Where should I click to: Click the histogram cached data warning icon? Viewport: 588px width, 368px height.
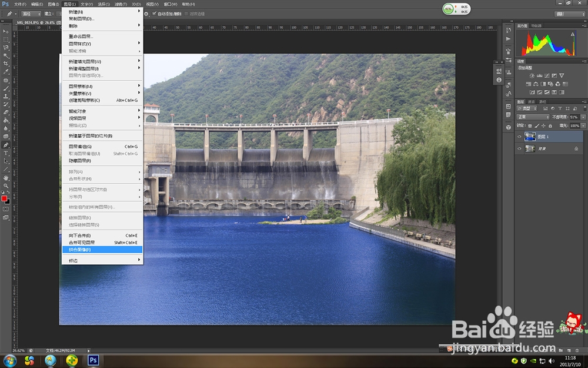pos(573,34)
